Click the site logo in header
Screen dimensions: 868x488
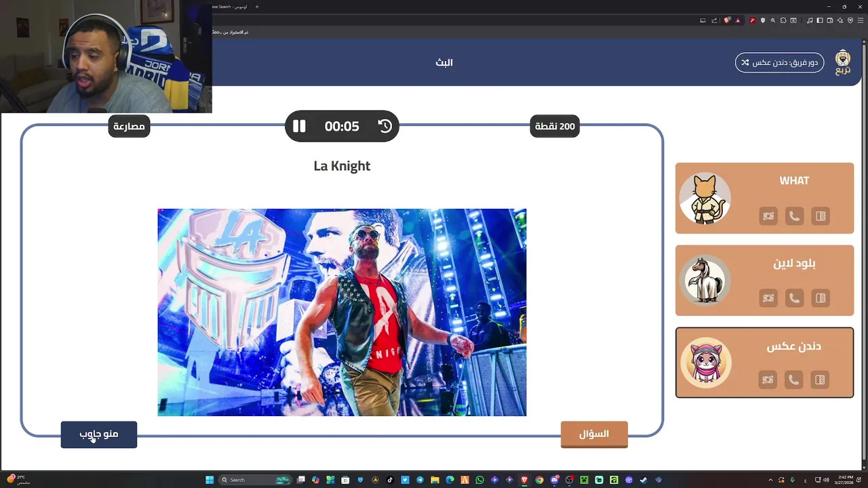pos(843,62)
